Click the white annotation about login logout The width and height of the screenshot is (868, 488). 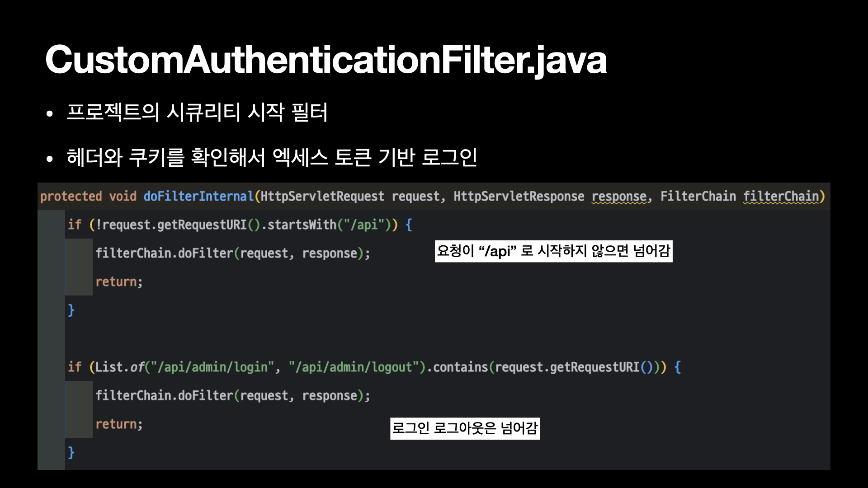coord(465,428)
